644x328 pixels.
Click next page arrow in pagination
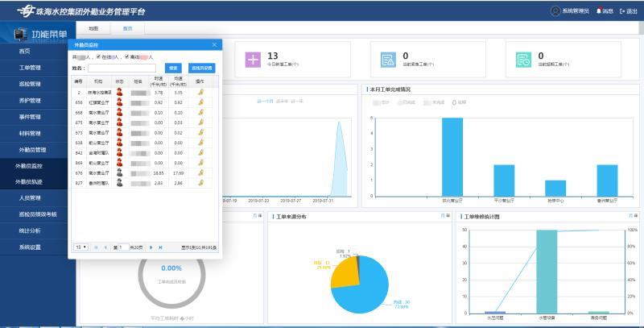pyautogui.click(x=150, y=247)
